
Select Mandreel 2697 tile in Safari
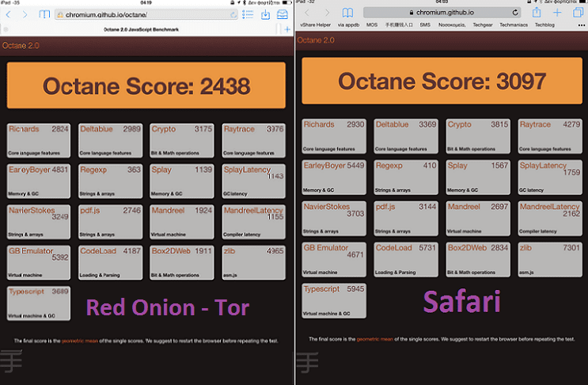(478, 219)
